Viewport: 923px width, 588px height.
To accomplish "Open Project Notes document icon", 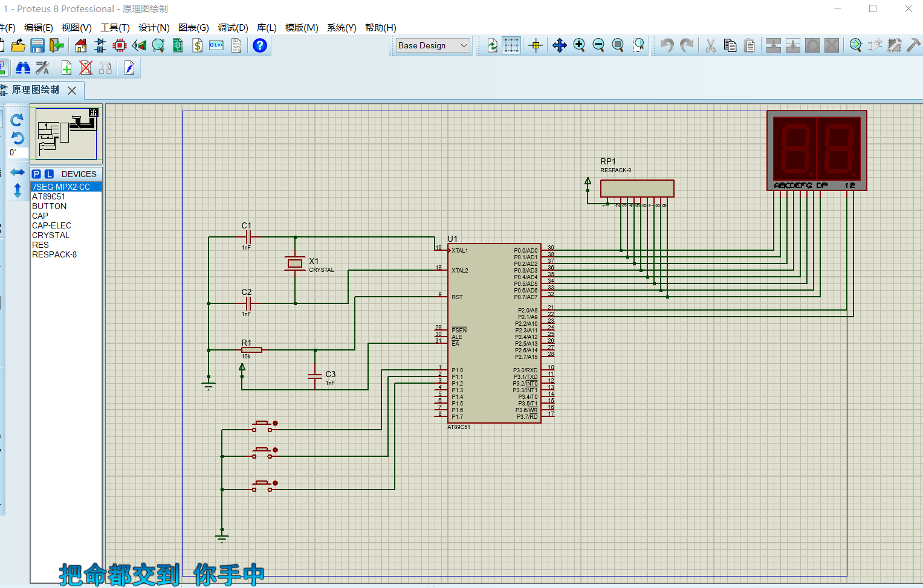I will point(236,45).
